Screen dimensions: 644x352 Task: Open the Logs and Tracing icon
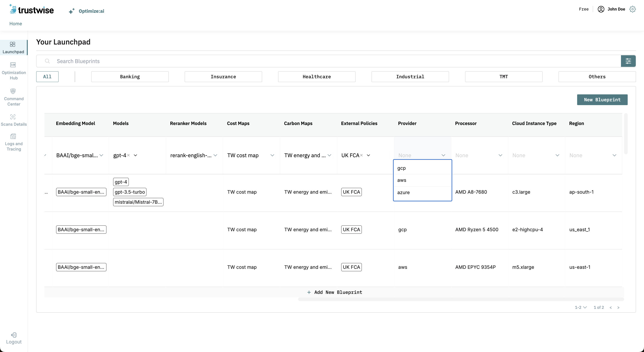(x=13, y=136)
